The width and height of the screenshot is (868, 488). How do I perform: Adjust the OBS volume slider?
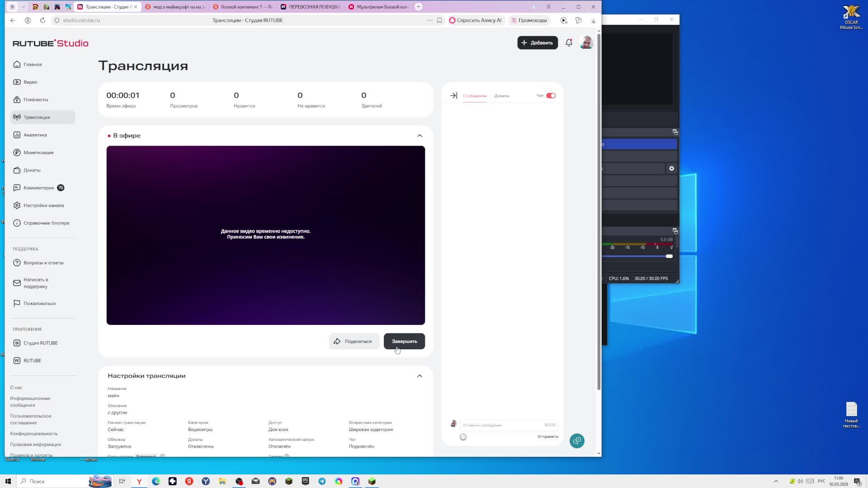tap(669, 256)
